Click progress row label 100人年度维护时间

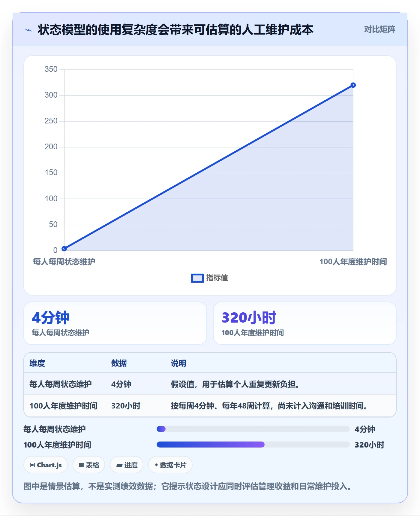[57, 445]
